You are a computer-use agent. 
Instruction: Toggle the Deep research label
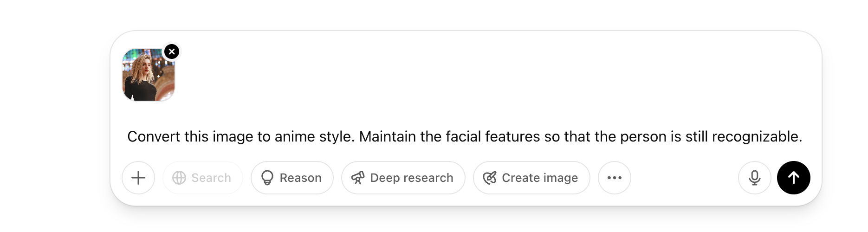411,178
